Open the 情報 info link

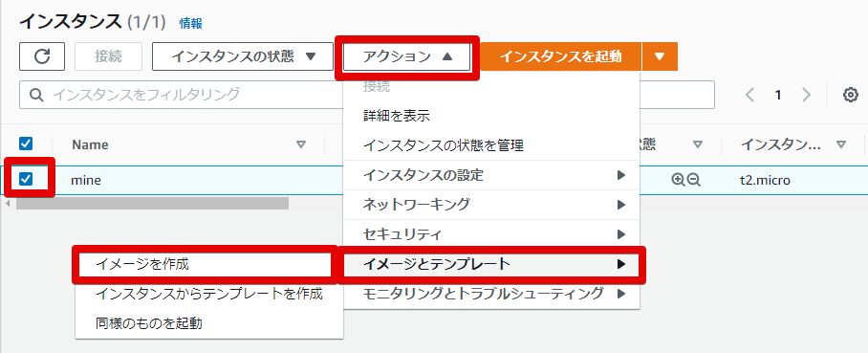pyautogui.click(x=191, y=23)
